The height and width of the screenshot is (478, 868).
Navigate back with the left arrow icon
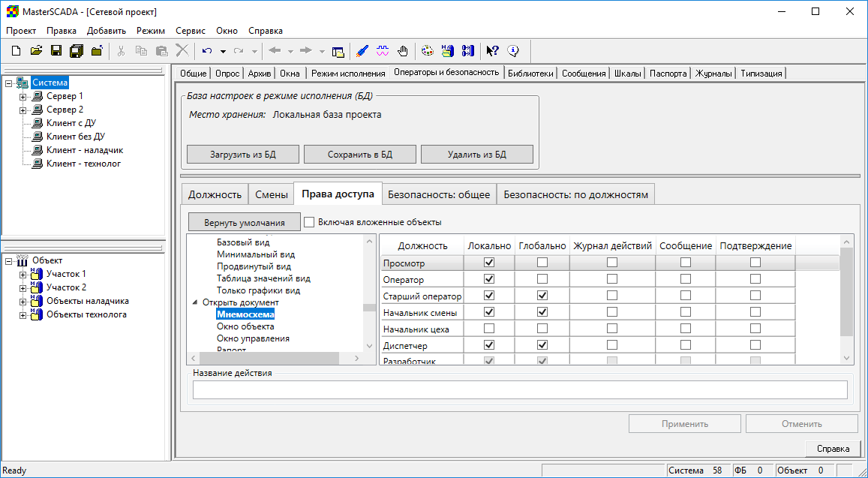pyautogui.click(x=275, y=50)
